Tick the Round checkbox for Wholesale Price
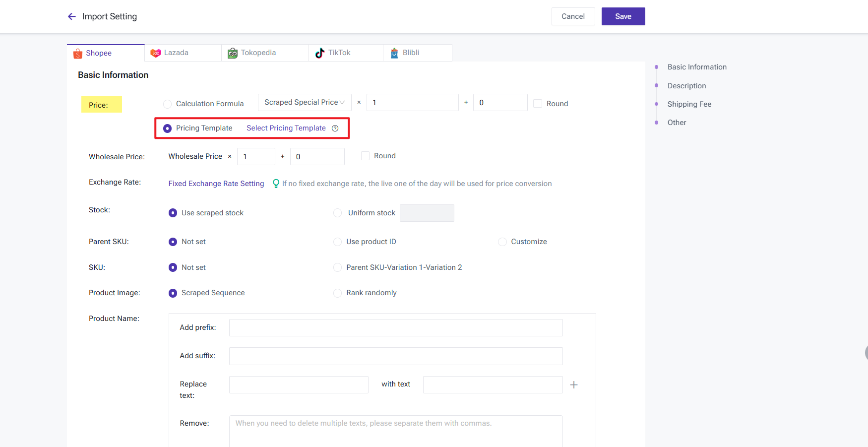Screen dimensions: 868x447 (366, 156)
